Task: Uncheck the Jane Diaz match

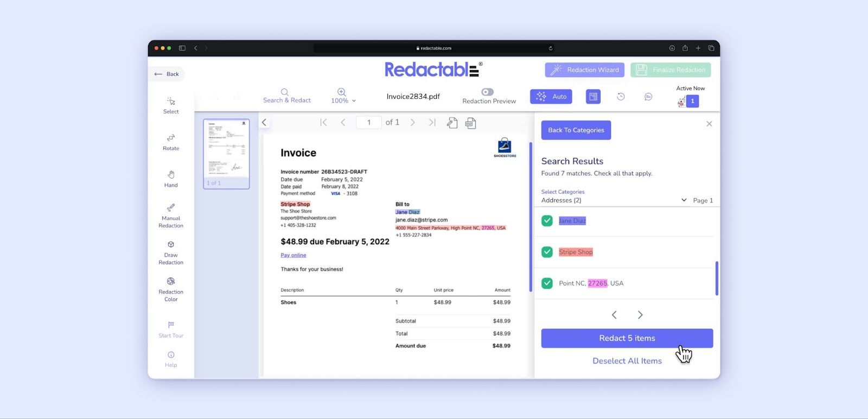Action: (547, 221)
